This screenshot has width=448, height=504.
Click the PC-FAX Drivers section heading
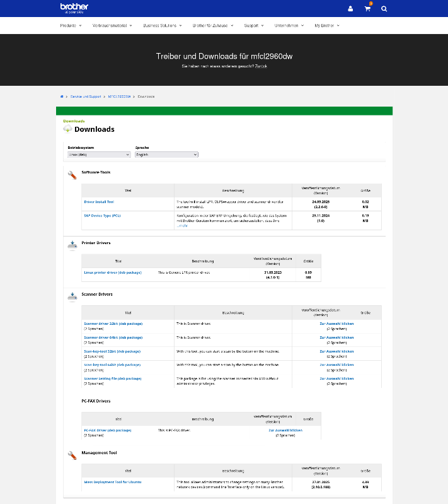click(96, 401)
